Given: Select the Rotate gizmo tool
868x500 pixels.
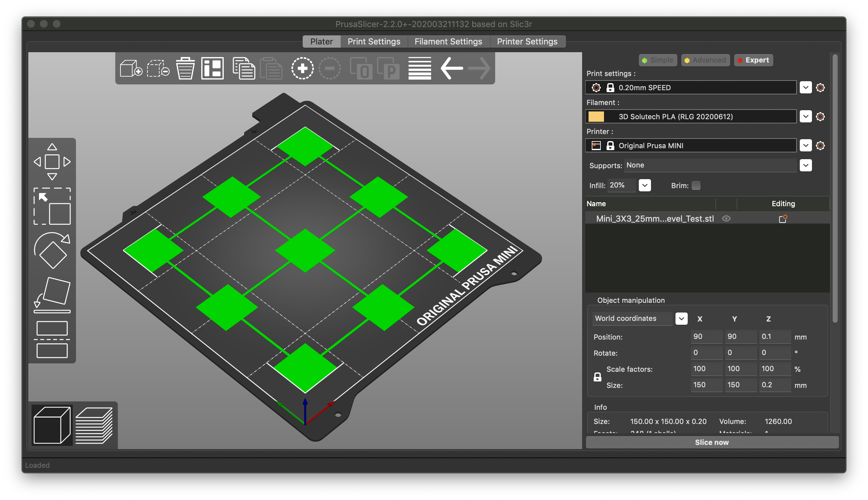Looking at the screenshot, I should coord(52,250).
